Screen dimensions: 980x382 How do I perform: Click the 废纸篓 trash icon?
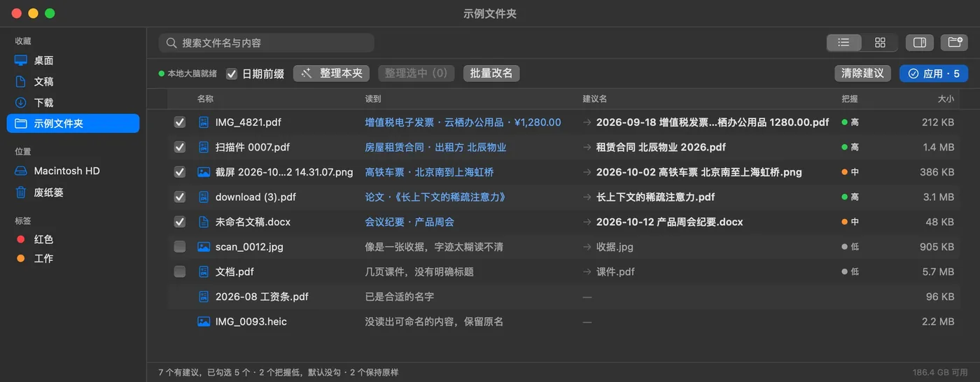click(21, 192)
